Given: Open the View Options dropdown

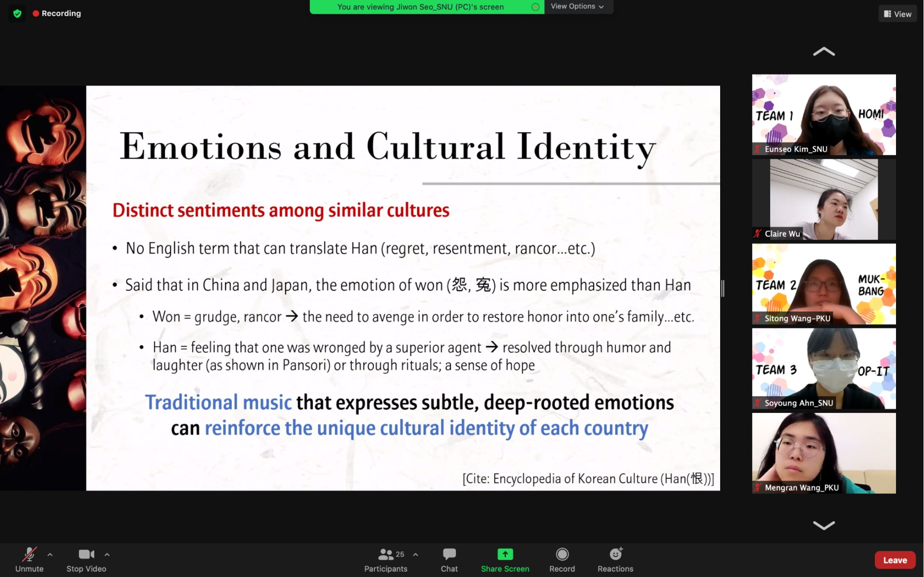Looking at the screenshot, I should pyautogui.click(x=577, y=6).
